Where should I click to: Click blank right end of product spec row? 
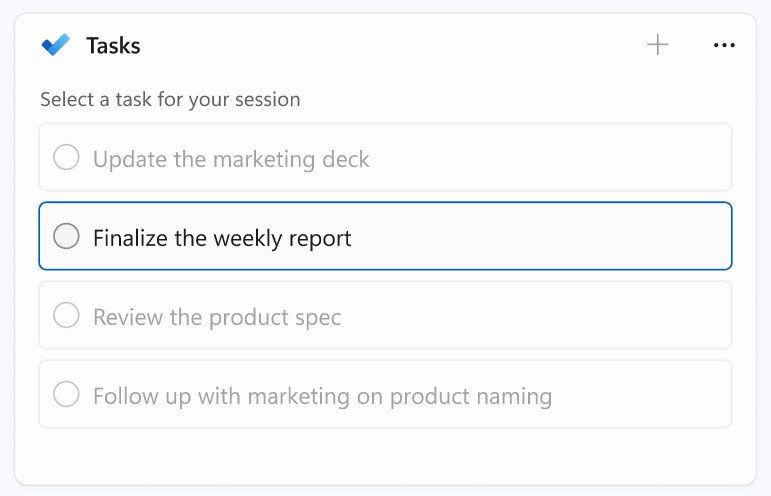(600, 316)
